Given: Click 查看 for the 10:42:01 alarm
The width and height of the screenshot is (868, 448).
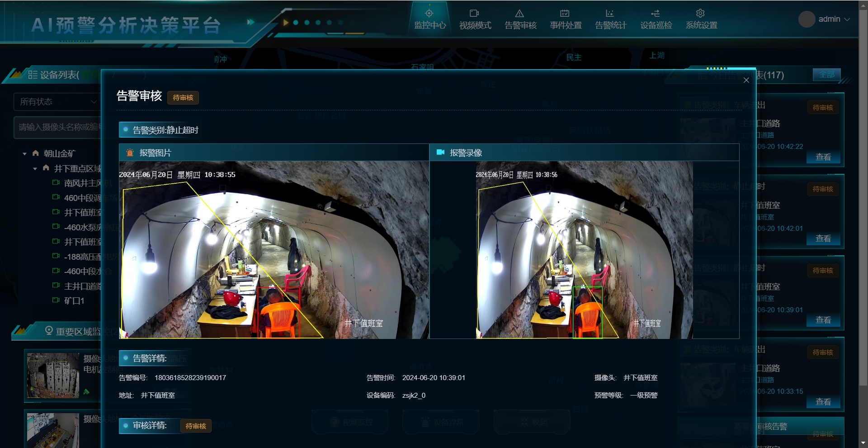Looking at the screenshot, I should coord(823,239).
